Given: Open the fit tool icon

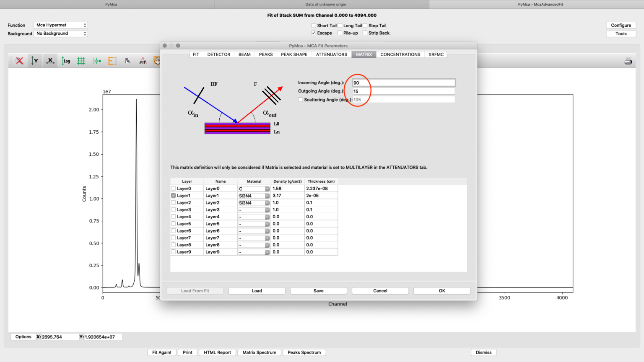Looking at the screenshot, I should pyautogui.click(x=143, y=60).
